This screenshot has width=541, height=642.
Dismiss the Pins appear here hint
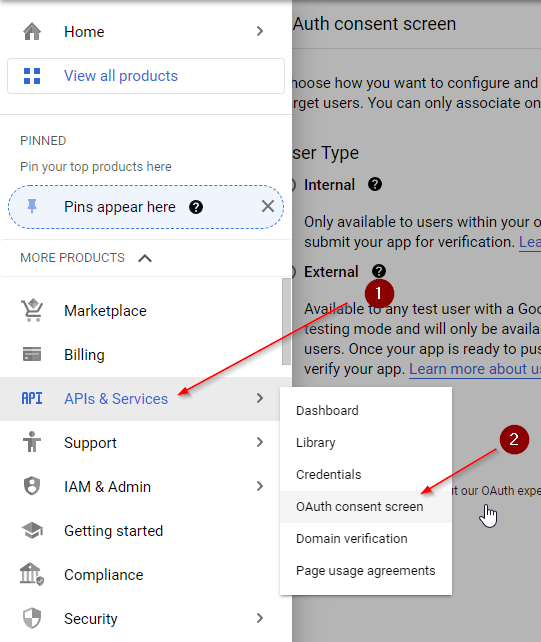268,206
